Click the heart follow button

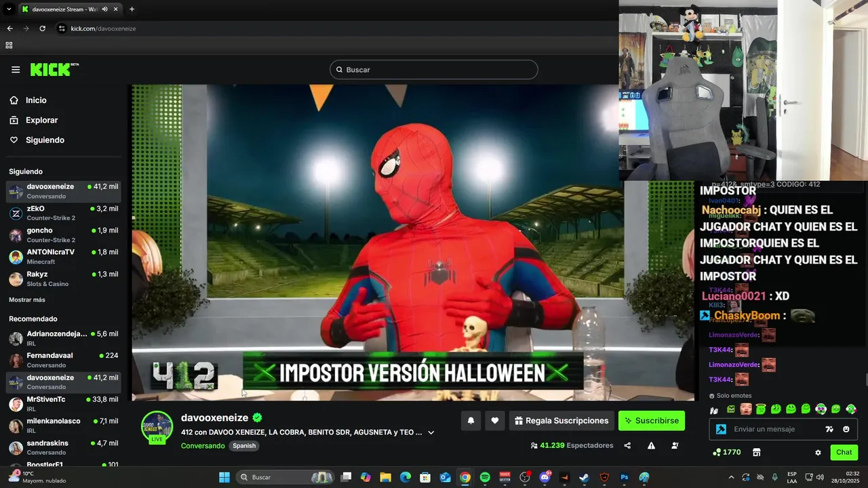[x=495, y=421]
